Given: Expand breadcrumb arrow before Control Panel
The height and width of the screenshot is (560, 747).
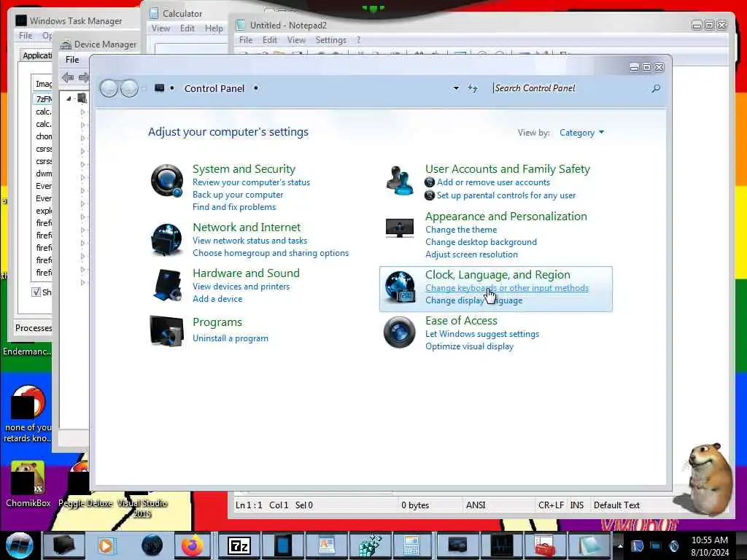Looking at the screenshot, I should click(172, 88).
